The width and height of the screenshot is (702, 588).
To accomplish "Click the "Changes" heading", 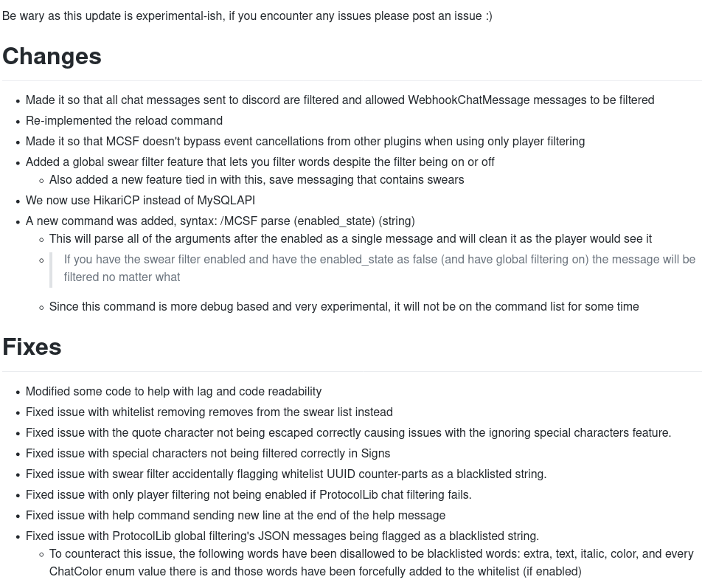I will coord(52,56).
